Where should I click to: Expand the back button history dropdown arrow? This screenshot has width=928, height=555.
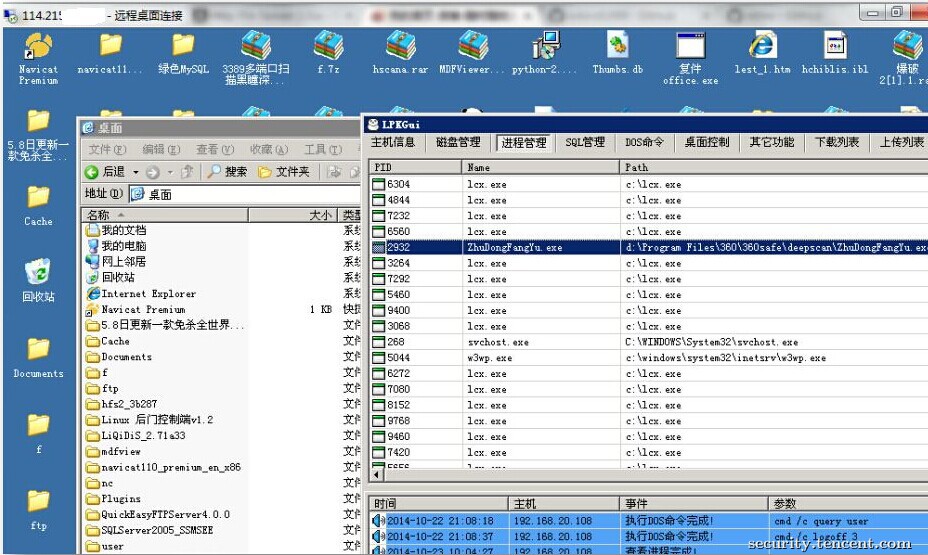[136, 172]
